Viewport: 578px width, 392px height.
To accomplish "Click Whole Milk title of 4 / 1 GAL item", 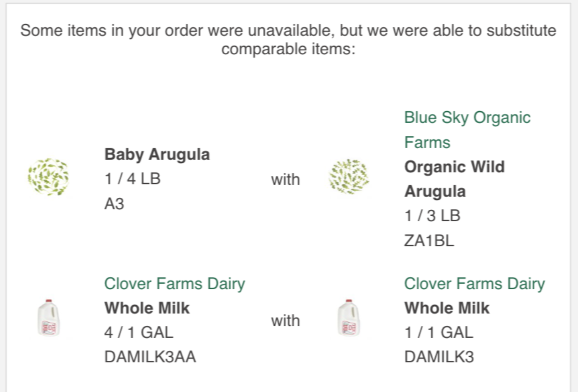I will click(147, 308).
